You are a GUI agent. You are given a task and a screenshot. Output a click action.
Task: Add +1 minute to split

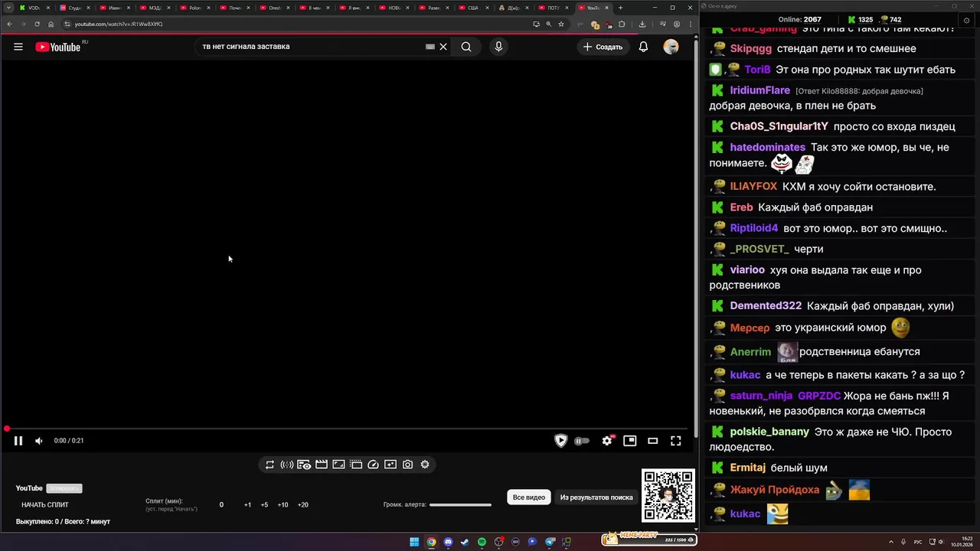pyautogui.click(x=247, y=505)
